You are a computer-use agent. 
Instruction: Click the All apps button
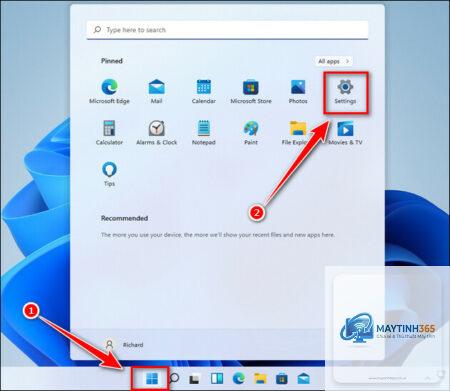tap(333, 61)
